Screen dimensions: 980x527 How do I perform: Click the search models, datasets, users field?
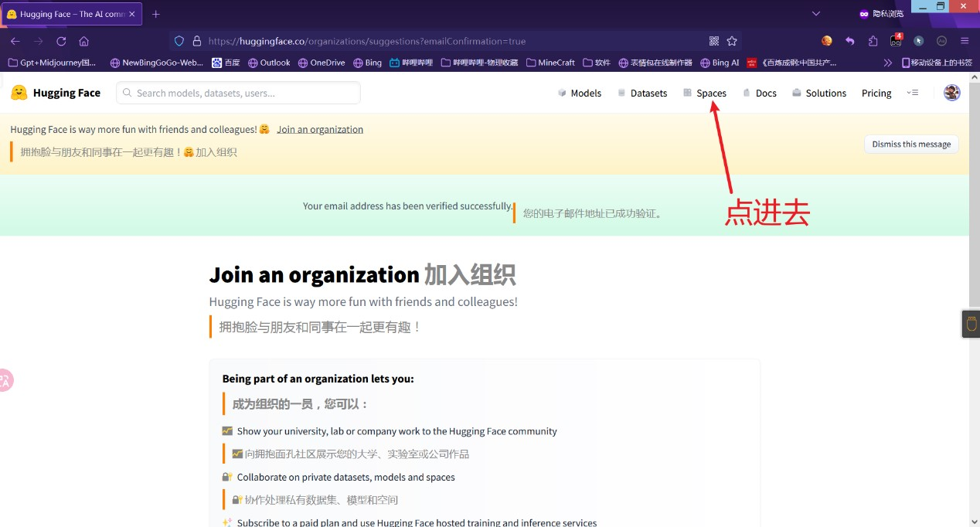click(238, 93)
